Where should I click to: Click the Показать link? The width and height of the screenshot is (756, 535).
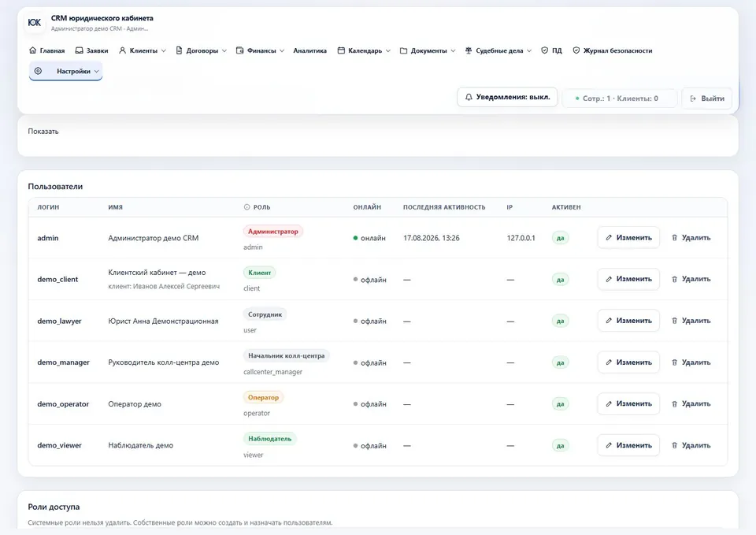tap(43, 132)
